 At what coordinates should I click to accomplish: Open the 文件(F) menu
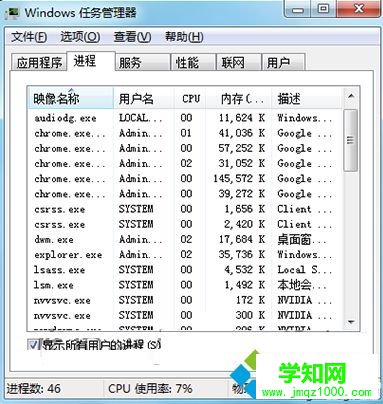[x=29, y=37]
